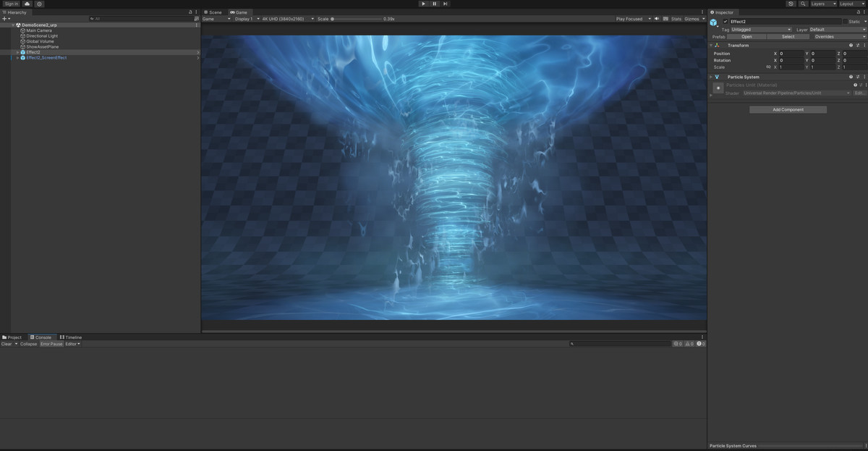Click Open to edit the Effect2 prefab

[x=746, y=37]
